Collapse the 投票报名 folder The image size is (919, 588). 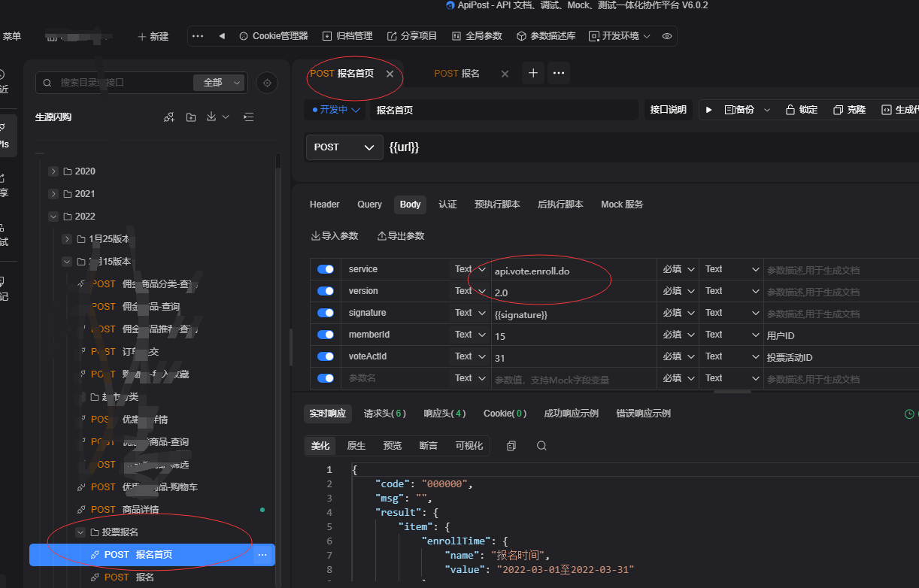(80, 532)
